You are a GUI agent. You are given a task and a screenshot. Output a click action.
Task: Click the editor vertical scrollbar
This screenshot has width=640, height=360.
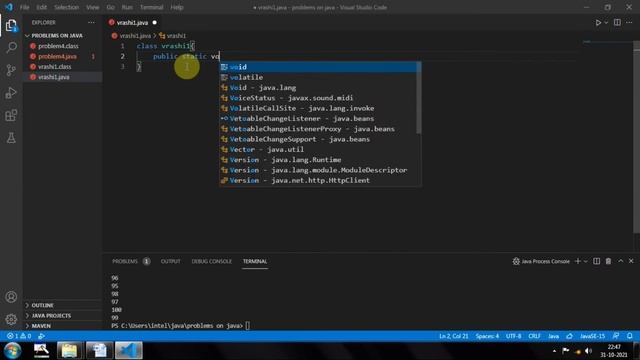click(x=637, y=137)
